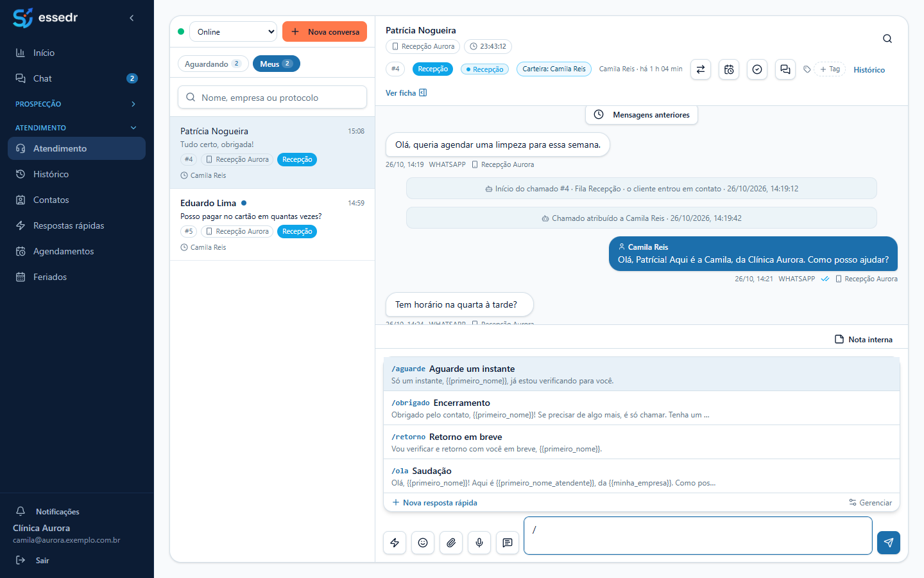Screen dimensions: 924x578
Task: Open Notificações bell in the sidebar
Action: tap(48, 511)
